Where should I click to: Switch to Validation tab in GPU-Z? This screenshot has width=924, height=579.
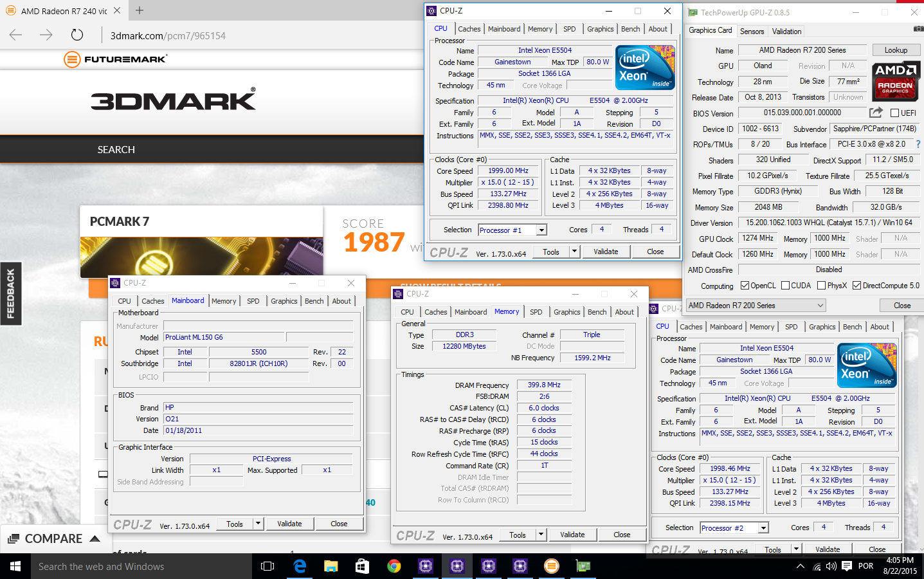(x=787, y=32)
